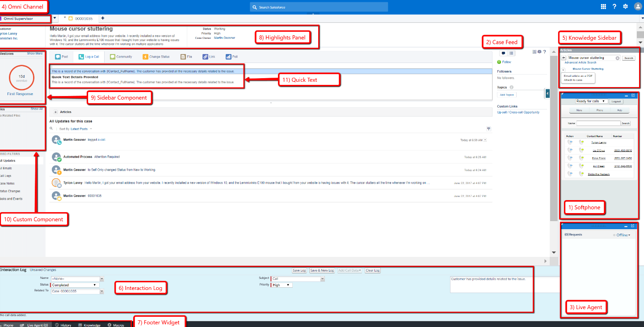Switch to feed view speech-bubble icon
The height and width of the screenshot is (327, 644).
coord(503,53)
